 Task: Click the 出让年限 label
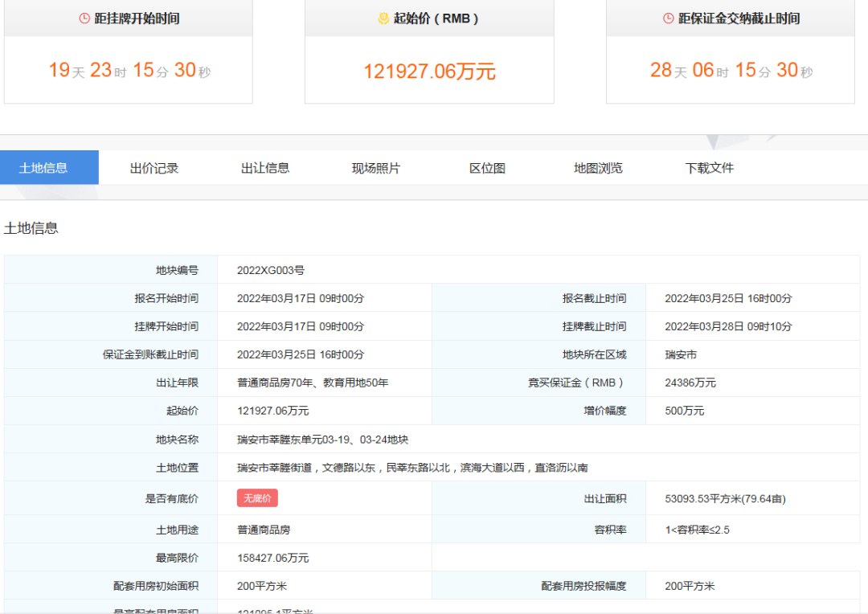point(177,383)
